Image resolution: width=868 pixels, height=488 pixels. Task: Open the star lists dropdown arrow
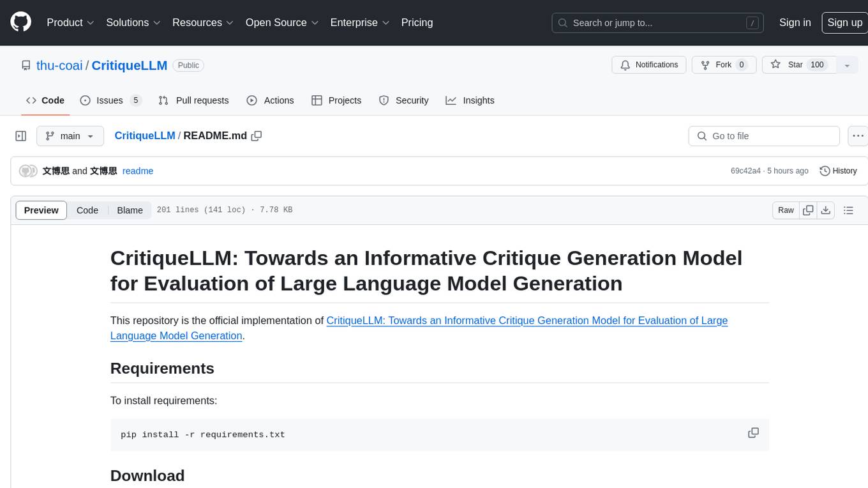pos(847,65)
